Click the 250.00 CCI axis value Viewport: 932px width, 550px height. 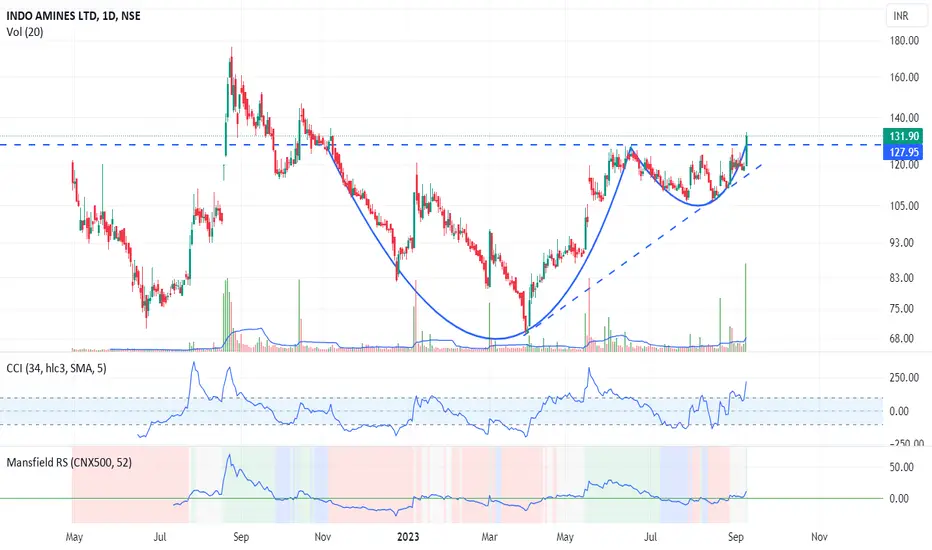pos(904,378)
